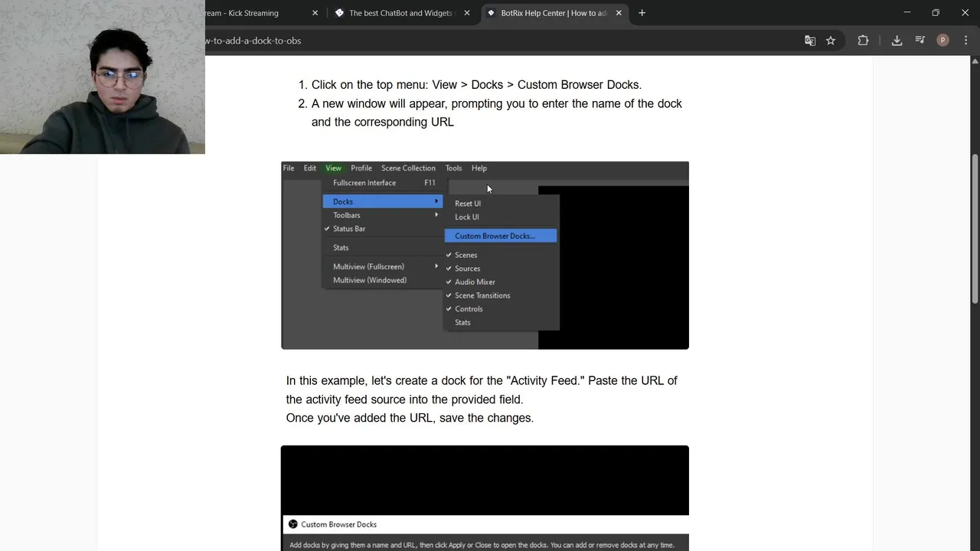Click text 'A new window will appear'
This screenshot has width=980, height=551.
[380, 103]
